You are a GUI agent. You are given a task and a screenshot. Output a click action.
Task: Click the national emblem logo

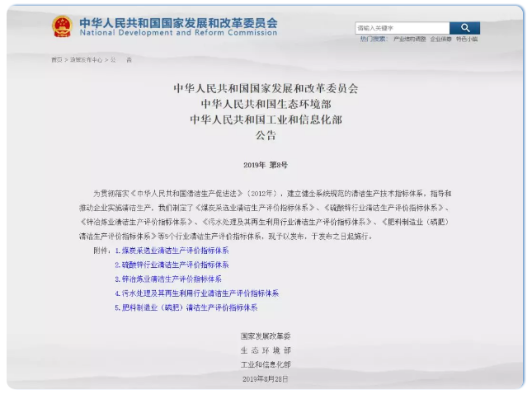pyautogui.click(x=62, y=27)
